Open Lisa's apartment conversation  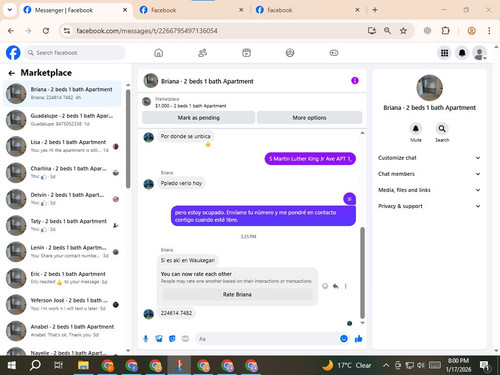click(x=63, y=146)
